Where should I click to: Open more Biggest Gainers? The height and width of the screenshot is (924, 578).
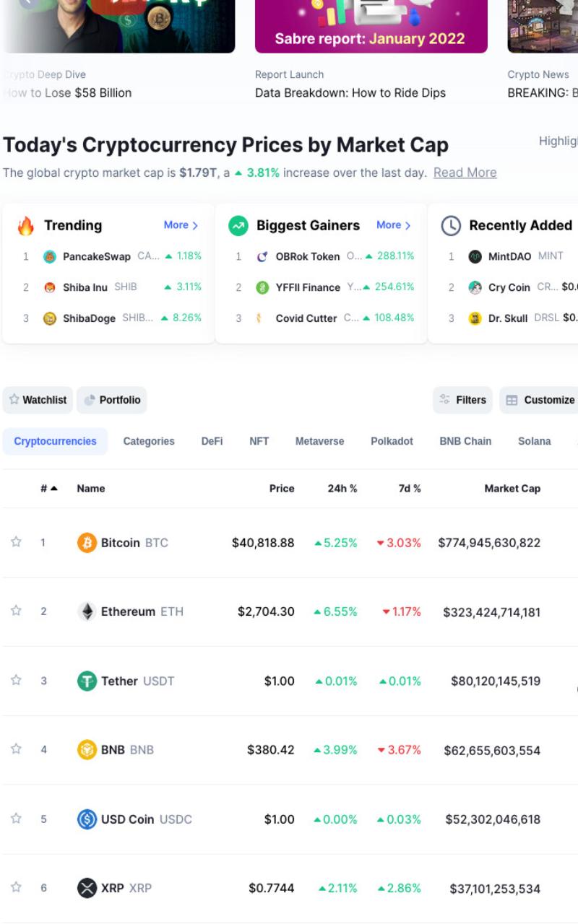[393, 225]
